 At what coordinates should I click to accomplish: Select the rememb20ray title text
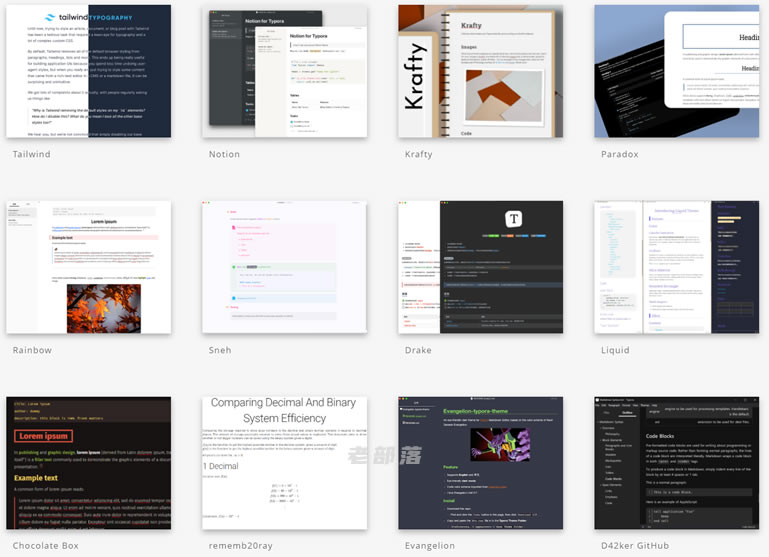pos(240,546)
